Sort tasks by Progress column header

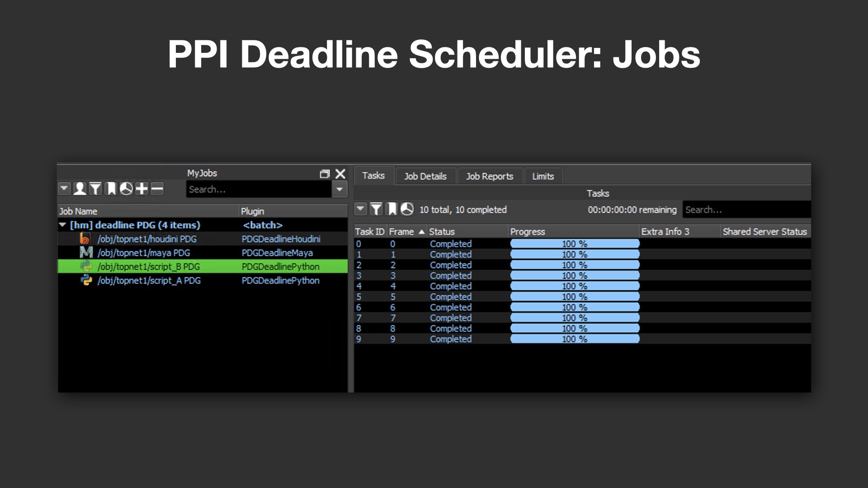574,231
